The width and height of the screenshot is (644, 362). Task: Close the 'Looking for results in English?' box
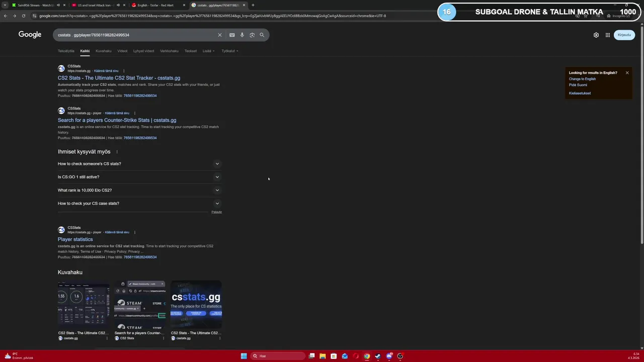pyautogui.click(x=627, y=73)
